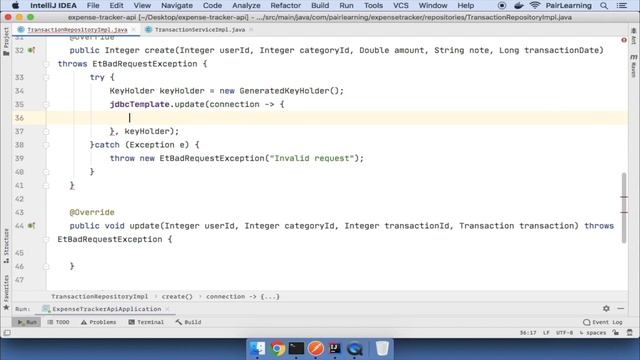640x360 pixels.
Task: Click create() in the breadcrumbs
Action: [177, 296]
